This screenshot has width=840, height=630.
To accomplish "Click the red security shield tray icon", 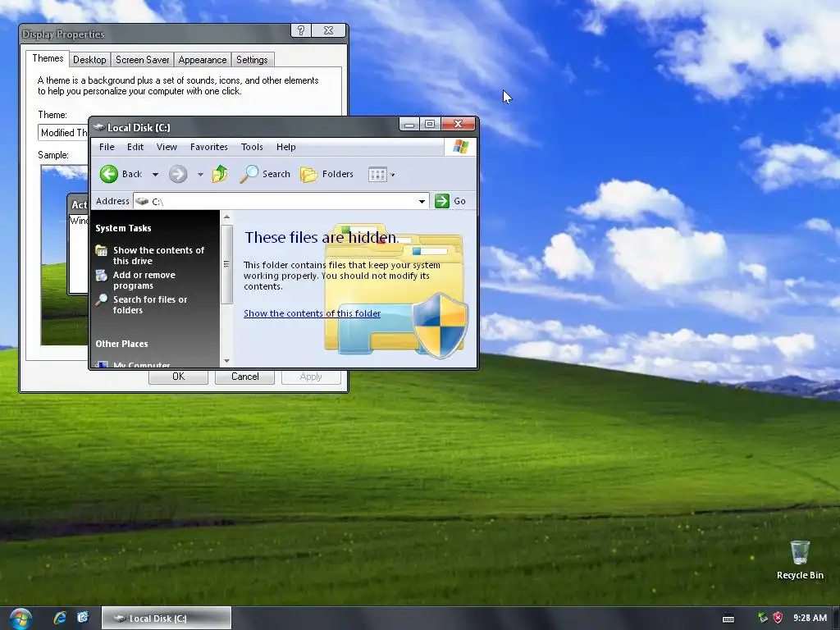I will (778, 618).
